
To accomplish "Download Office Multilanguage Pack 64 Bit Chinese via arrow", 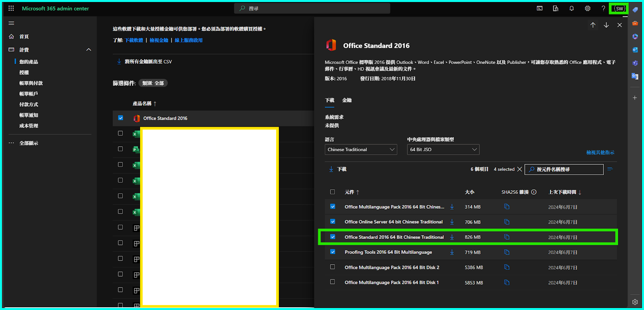I will pyautogui.click(x=452, y=207).
